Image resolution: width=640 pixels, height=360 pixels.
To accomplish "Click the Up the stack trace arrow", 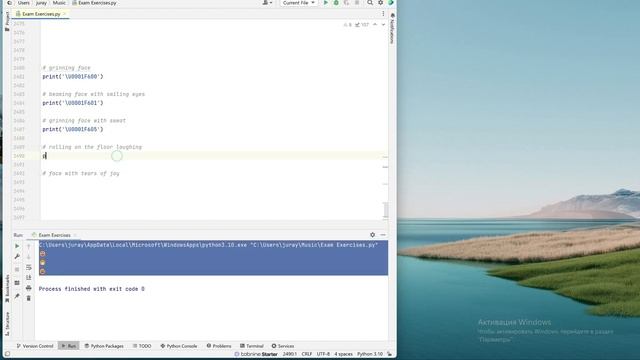I will 29,246.
